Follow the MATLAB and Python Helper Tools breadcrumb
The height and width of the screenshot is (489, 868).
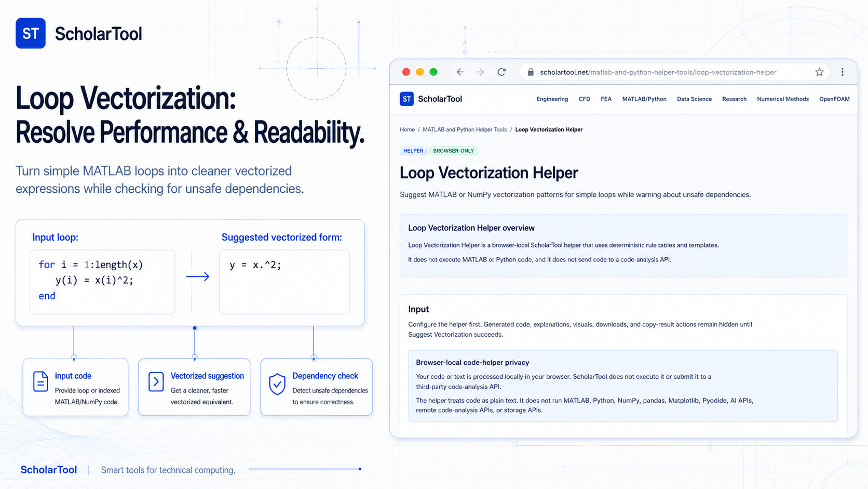[465, 130]
